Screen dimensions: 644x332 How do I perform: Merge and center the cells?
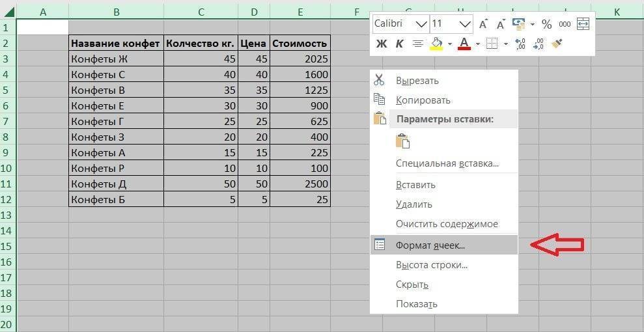(x=583, y=24)
